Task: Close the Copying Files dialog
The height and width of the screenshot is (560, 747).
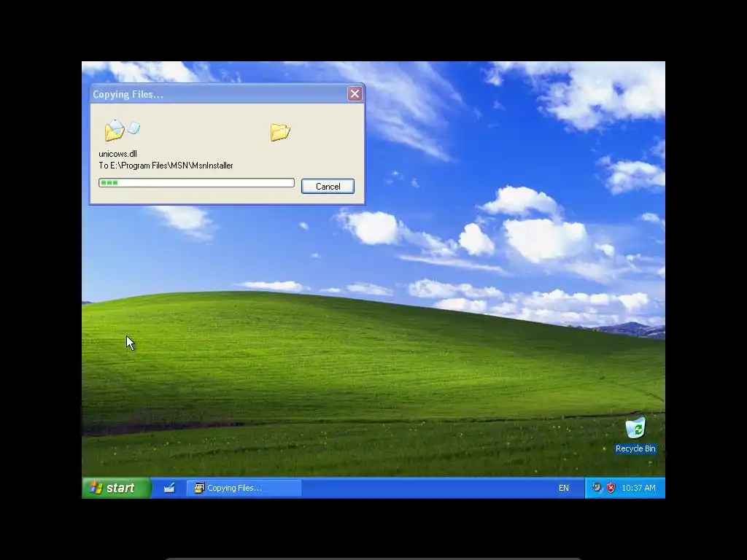Action: (355, 94)
